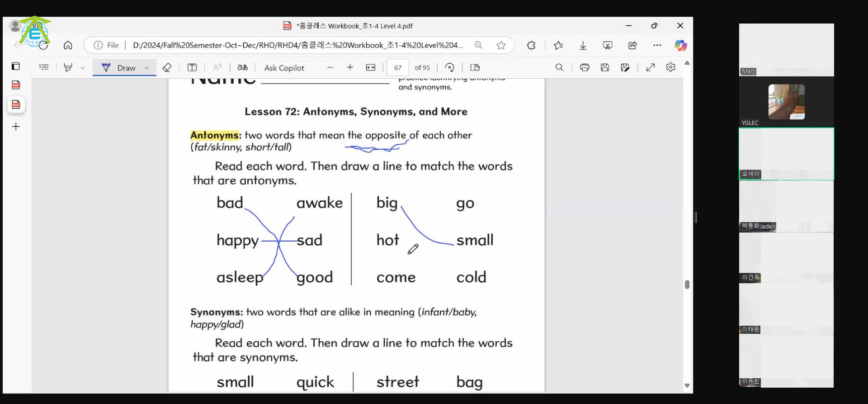Click the word 'hot' in the worksheet
The height and width of the screenshot is (404, 868).
[388, 240]
